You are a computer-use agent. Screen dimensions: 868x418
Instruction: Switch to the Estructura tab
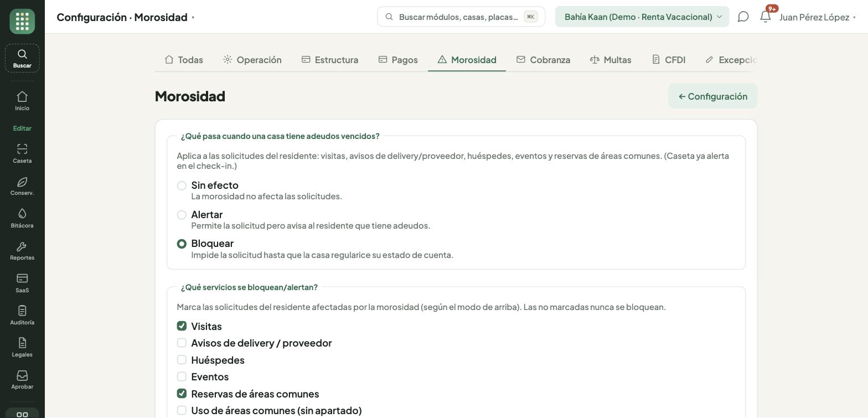click(330, 60)
